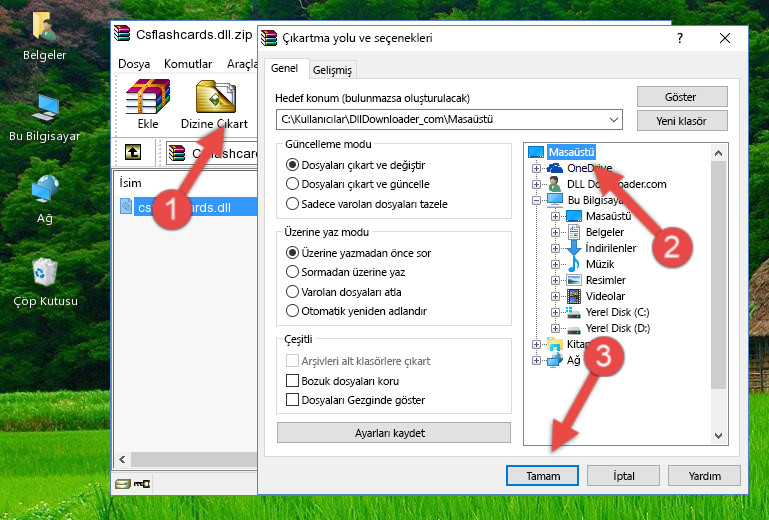Select 'Varolan dosyaları atla' radio button
Viewport: 769px width, 520px height.
[292, 292]
